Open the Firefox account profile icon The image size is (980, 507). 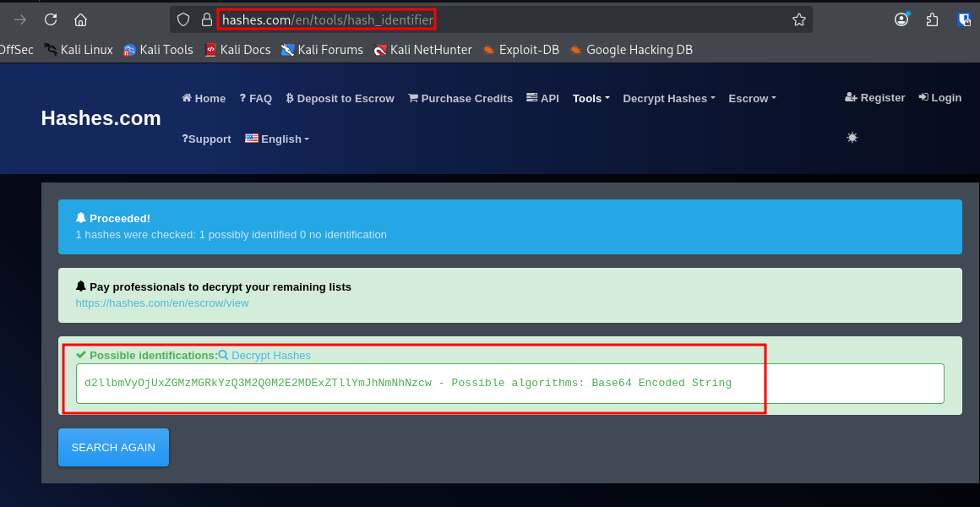point(901,19)
